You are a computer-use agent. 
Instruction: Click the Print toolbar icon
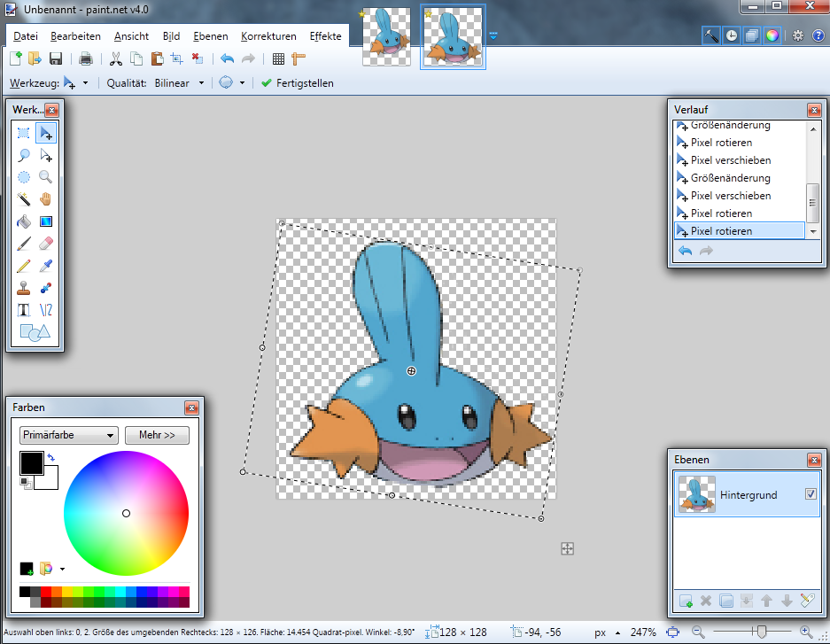tap(86, 58)
